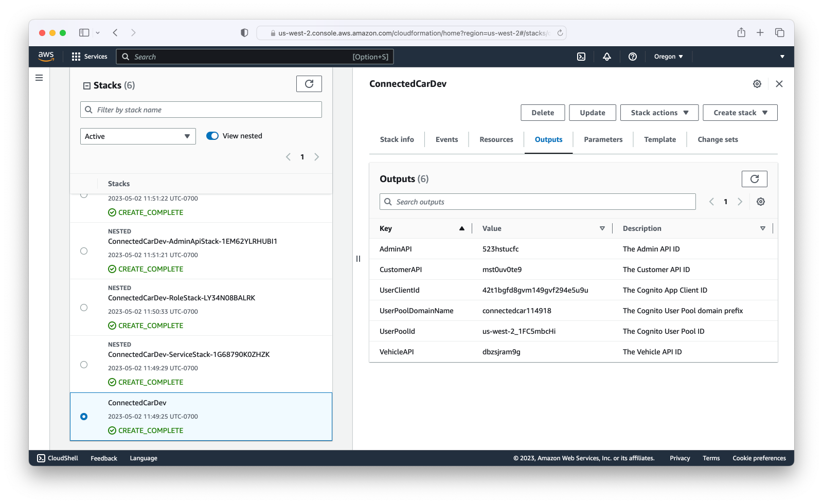Click the Safari URL address bar

coord(411,33)
